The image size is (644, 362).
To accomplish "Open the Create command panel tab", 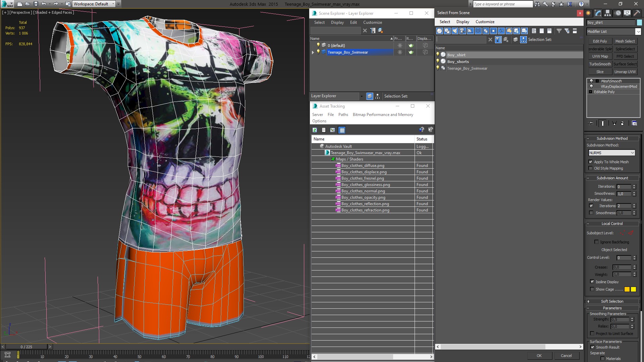I will pos(588,13).
